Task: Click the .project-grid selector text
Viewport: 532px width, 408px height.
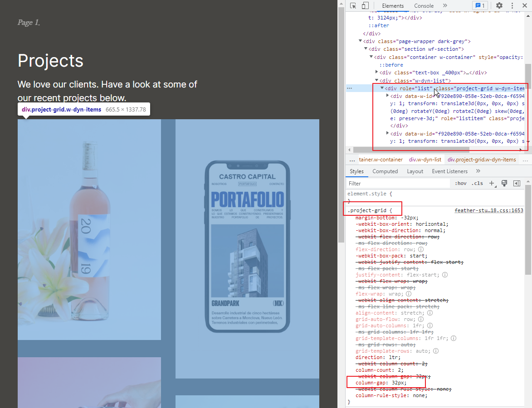Action: click(367, 211)
